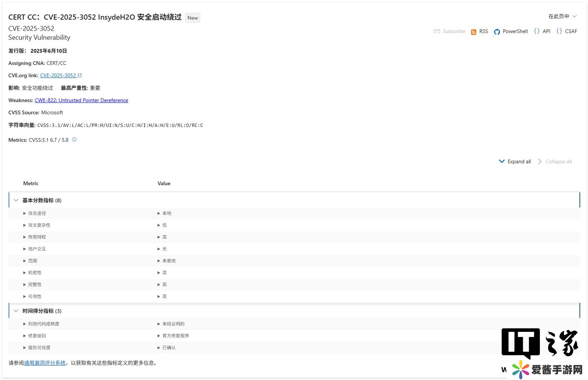The image size is (588, 380).
Task: Open the 通用漏洞评分系统 link
Action: [45, 363]
